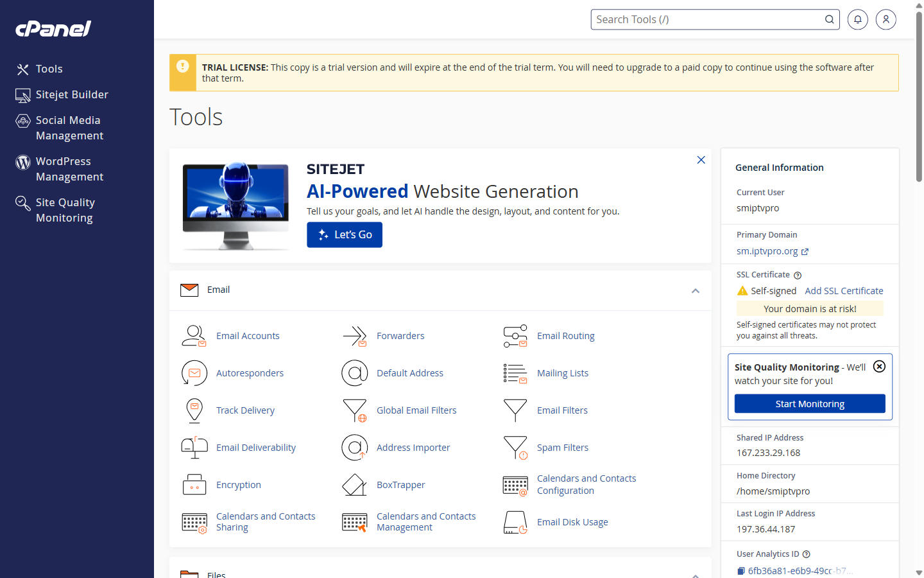Open Calendars and Contacts Management icon
This screenshot has width=924, height=578.
354,523
